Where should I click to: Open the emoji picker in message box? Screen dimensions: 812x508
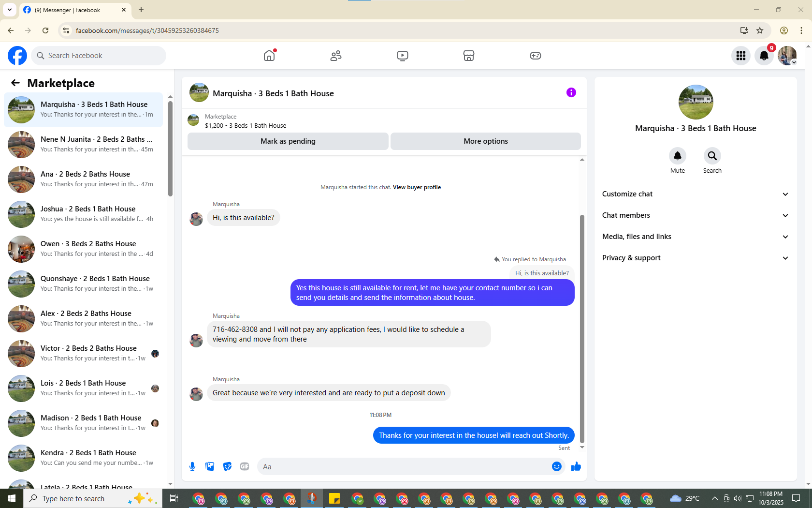pos(557,466)
